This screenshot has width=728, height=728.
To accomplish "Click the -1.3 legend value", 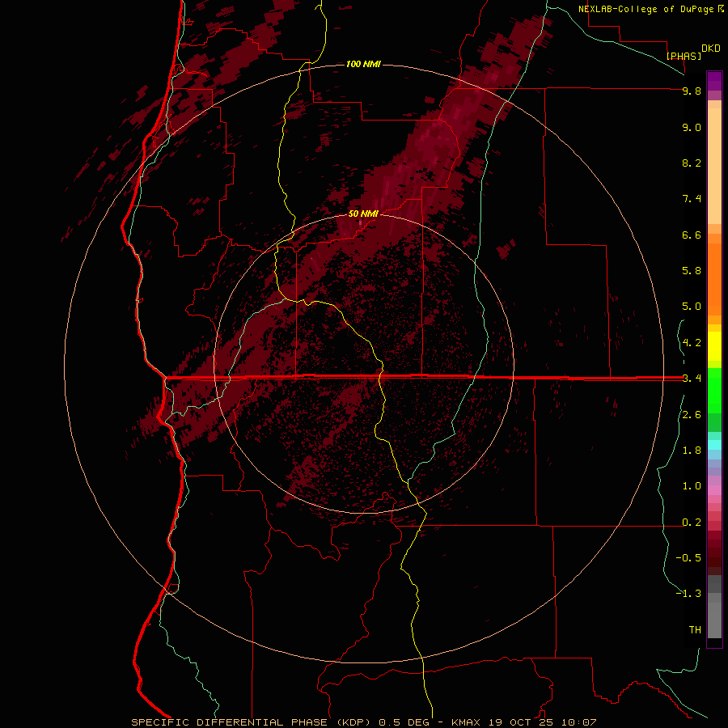I will click(x=688, y=594).
